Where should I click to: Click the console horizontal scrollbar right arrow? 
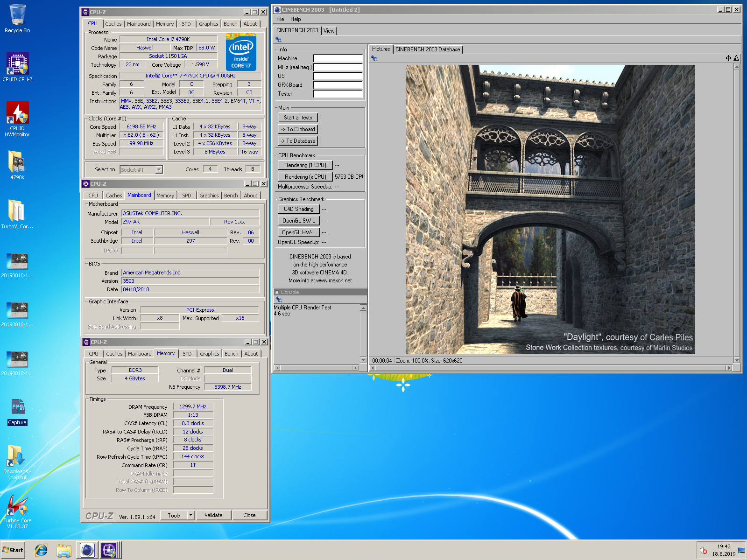point(356,368)
